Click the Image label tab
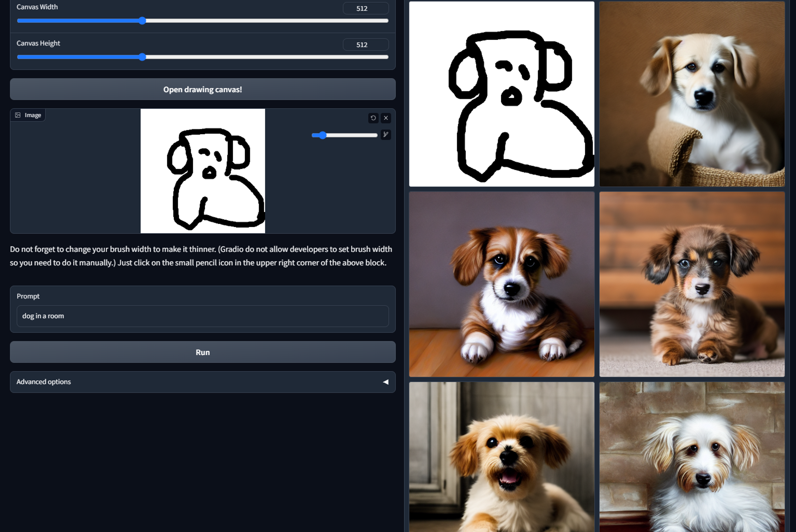The image size is (796, 532). point(28,115)
